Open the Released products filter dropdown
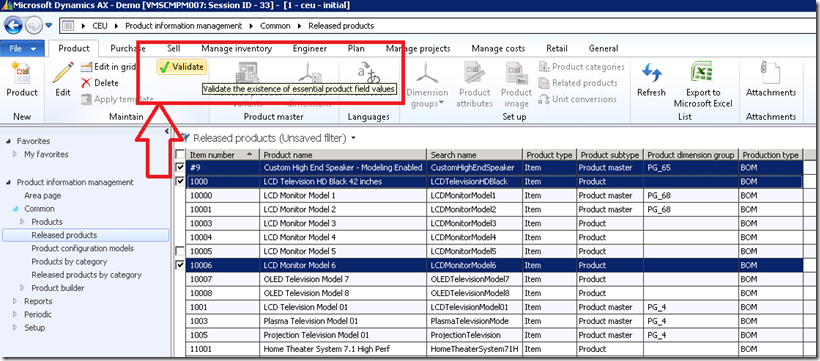The width and height of the screenshot is (820, 361). coord(354,139)
